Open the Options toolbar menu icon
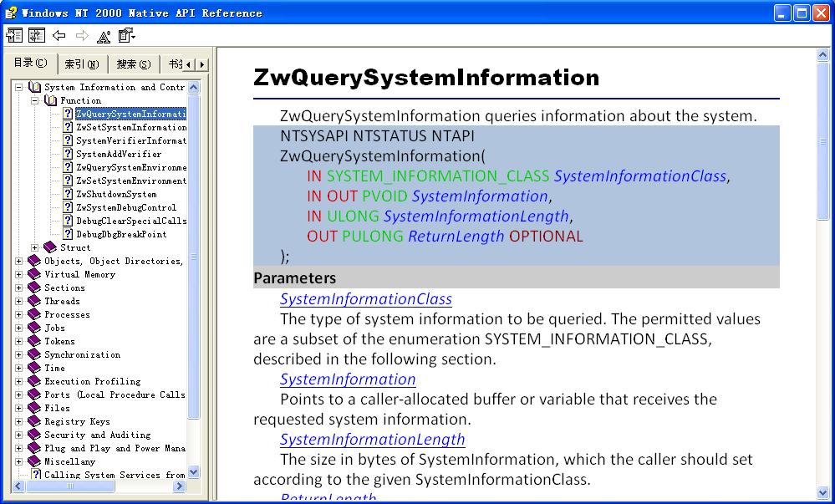835x504 pixels. pos(127,36)
